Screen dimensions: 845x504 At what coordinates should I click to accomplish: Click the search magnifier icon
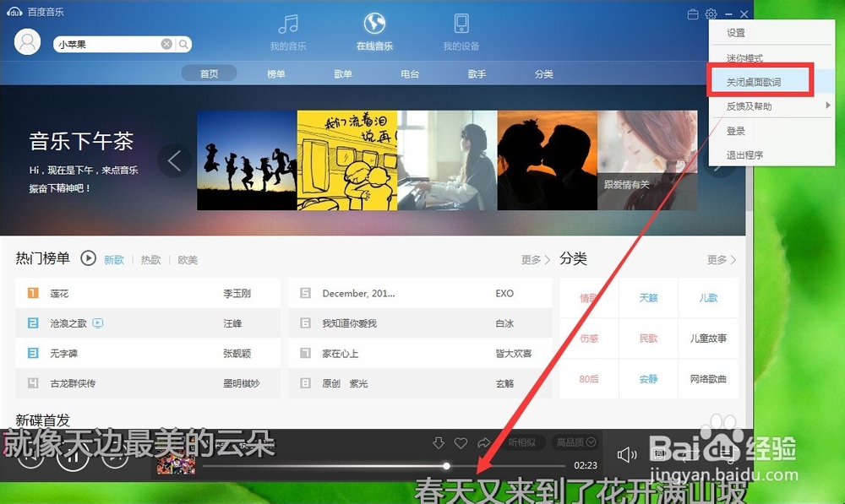[x=183, y=44]
